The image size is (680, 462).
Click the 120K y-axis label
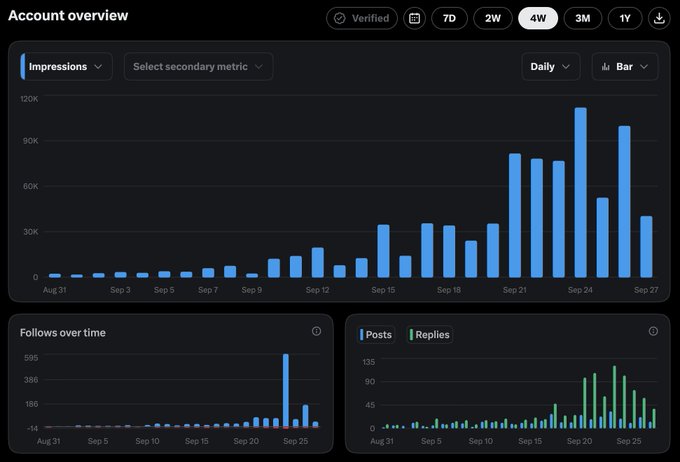click(29, 99)
